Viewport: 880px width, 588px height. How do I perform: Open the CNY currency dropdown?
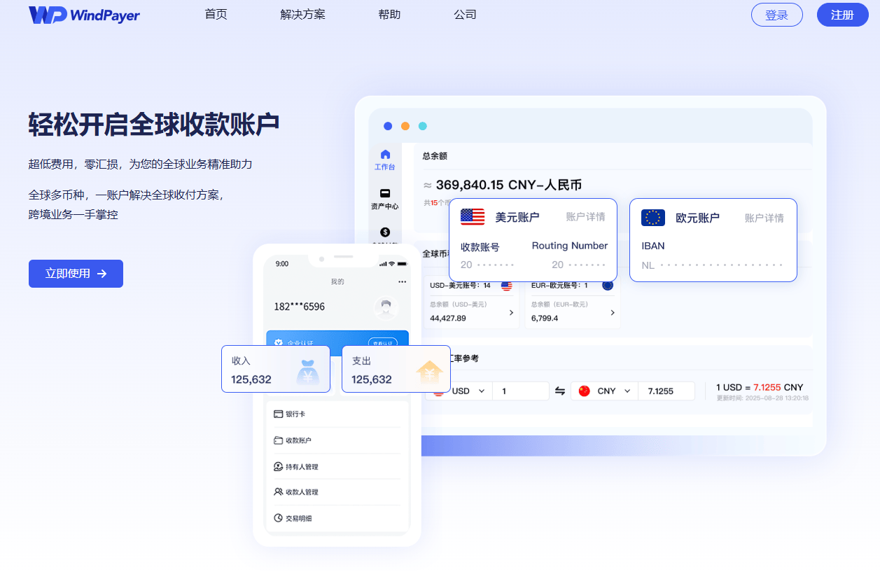(x=628, y=391)
